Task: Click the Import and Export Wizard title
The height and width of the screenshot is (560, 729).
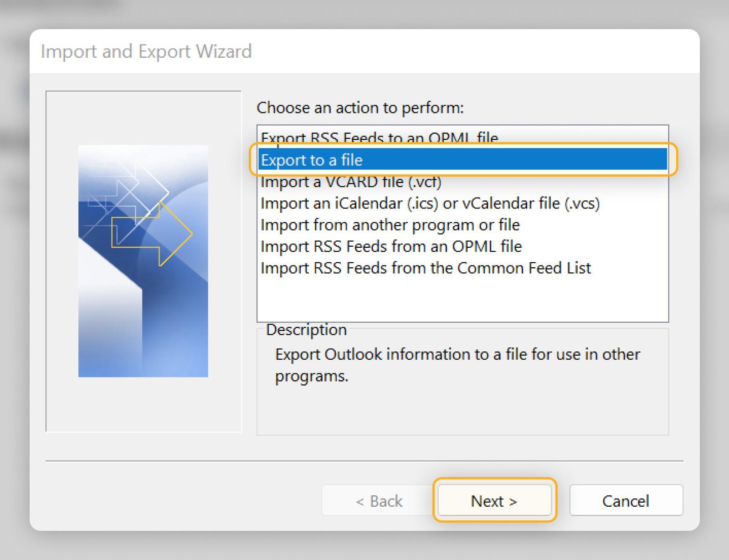Action: 146,51
